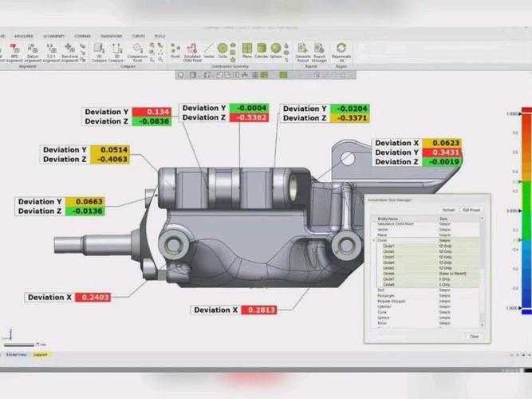Select the Comparison Point tool
532x399 pixels.
(x=137, y=53)
